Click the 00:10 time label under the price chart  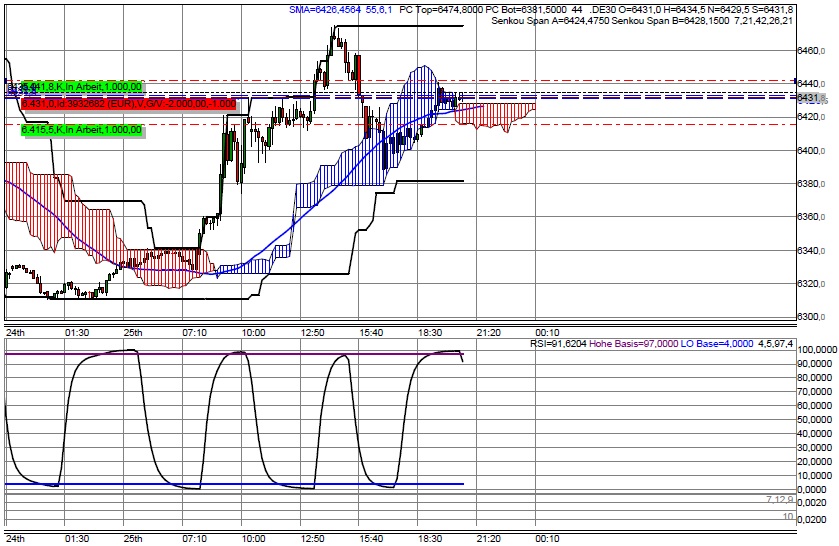tap(548, 332)
